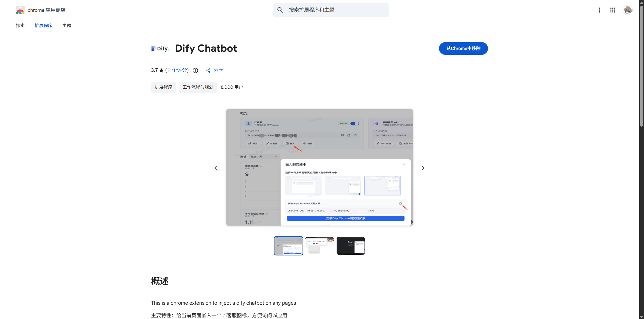Viewport: 644px width, 319px height.
Task: Open the three-dot more options menu
Action: 599,10
